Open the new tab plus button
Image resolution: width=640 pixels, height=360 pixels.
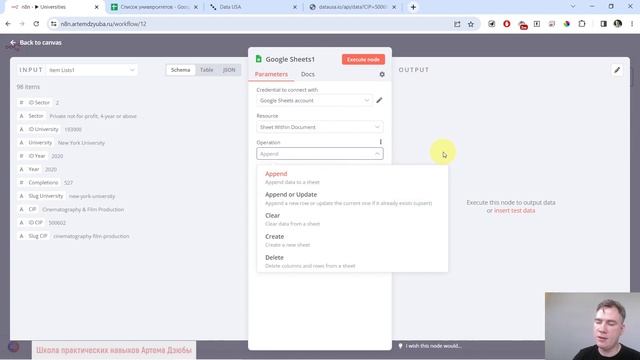(x=413, y=7)
